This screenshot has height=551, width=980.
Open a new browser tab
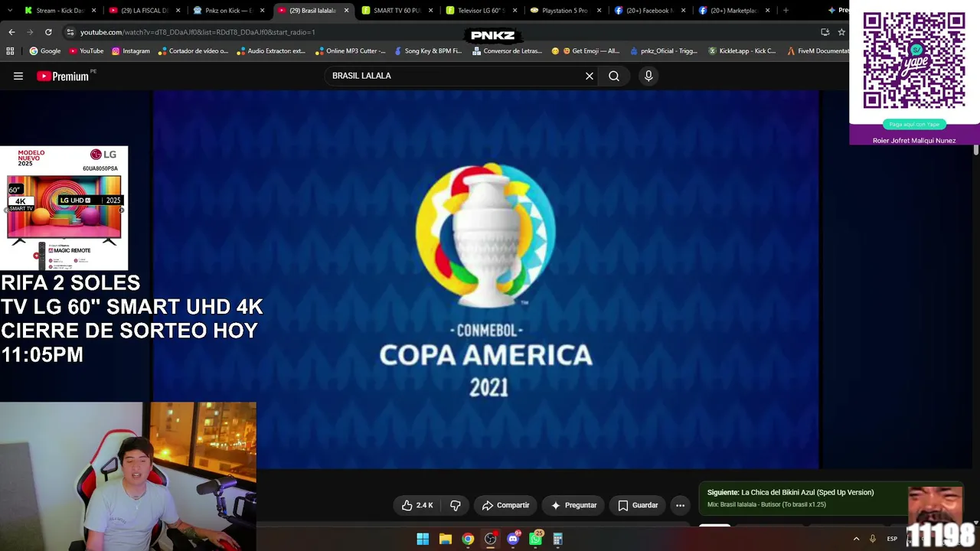click(786, 11)
